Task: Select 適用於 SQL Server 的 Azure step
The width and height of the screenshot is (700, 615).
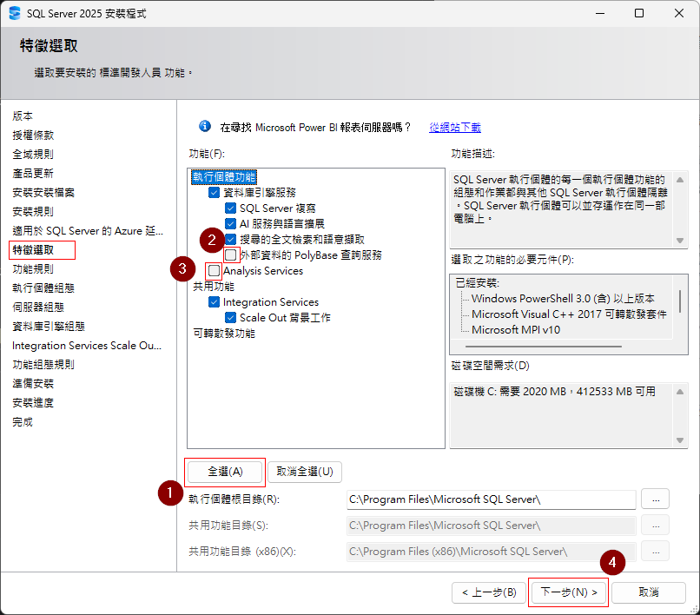Action: [88, 230]
